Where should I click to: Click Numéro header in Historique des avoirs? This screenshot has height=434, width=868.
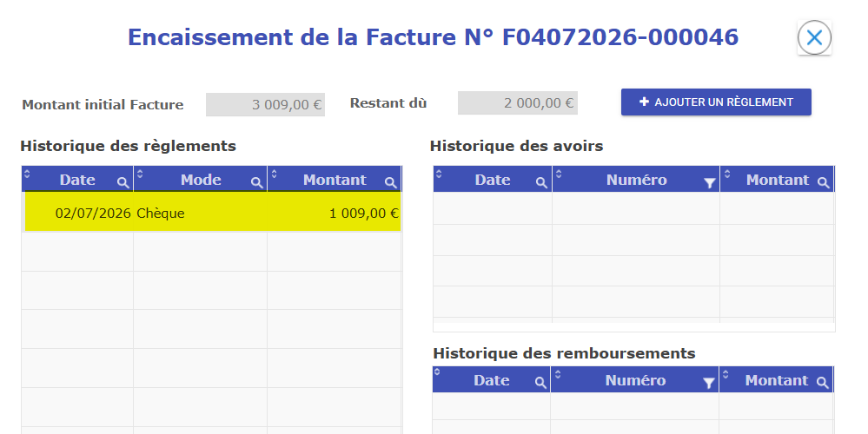pyautogui.click(x=636, y=180)
